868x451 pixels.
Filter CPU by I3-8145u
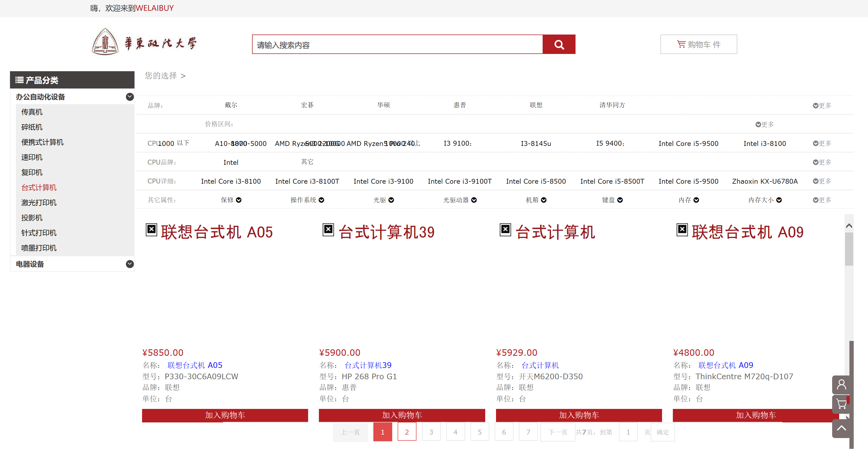536,143
